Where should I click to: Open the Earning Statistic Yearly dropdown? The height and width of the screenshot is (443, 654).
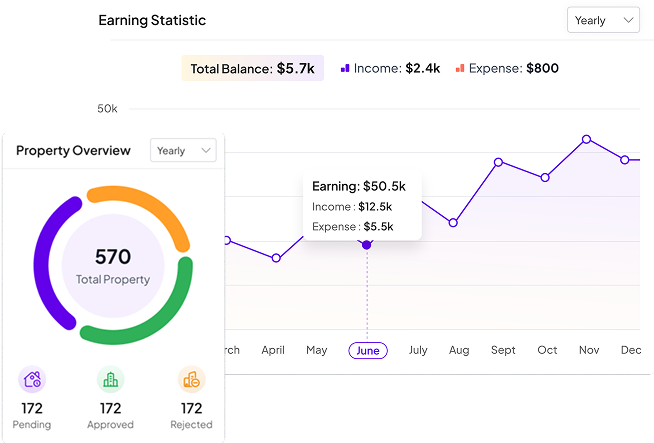pyautogui.click(x=603, y=20)
